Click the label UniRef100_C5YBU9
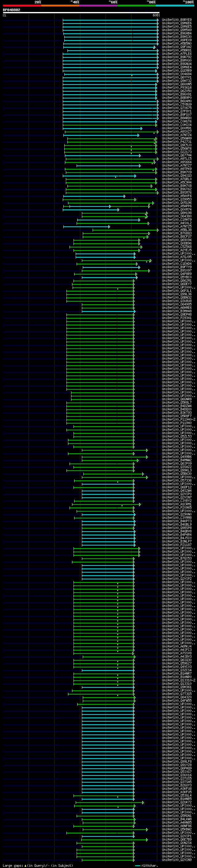 [x=177, y=104]
